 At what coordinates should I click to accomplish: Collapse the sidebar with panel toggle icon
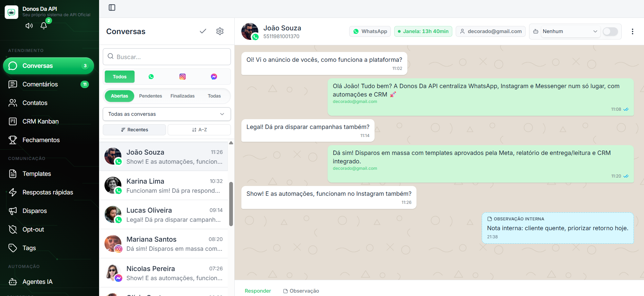[112, 7]
